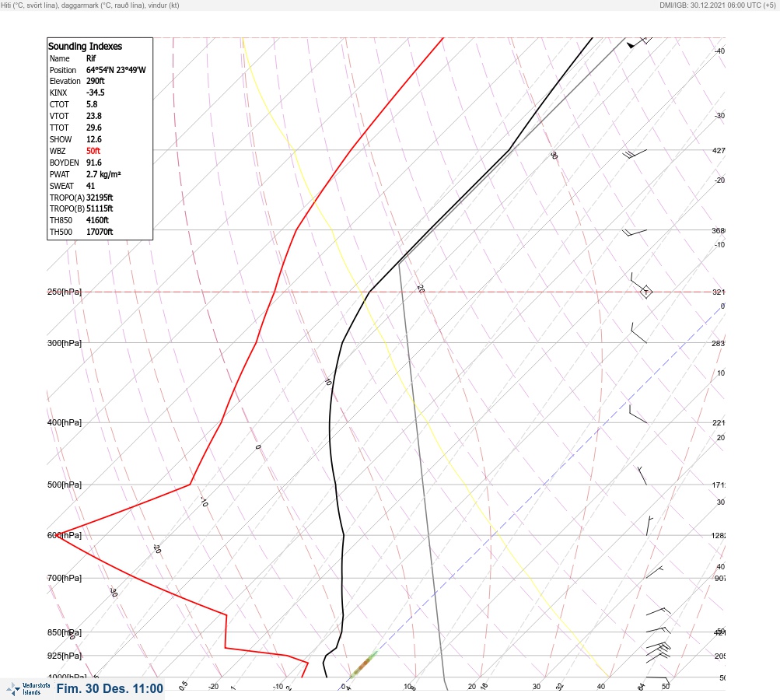Select the station name value 'Rif'
The image size is (780, 700).
pos(91,58)
